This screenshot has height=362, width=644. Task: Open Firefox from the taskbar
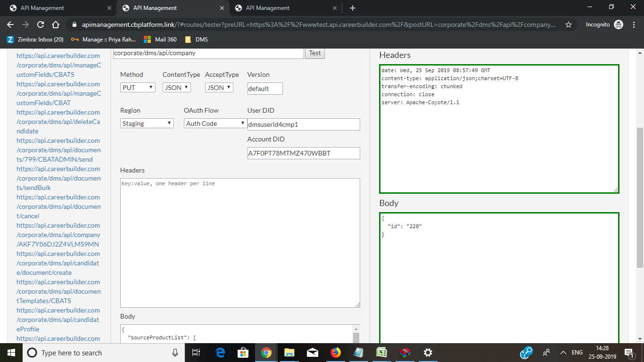pos(335,353)
